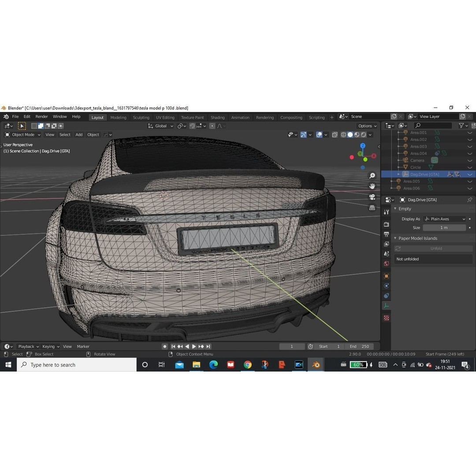Toggle proportional editing button

pos(212,126)
